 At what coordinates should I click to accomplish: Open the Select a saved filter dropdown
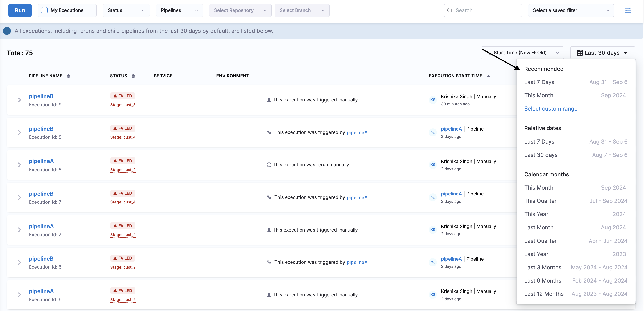pyautogui.click(x=571, y=10)
